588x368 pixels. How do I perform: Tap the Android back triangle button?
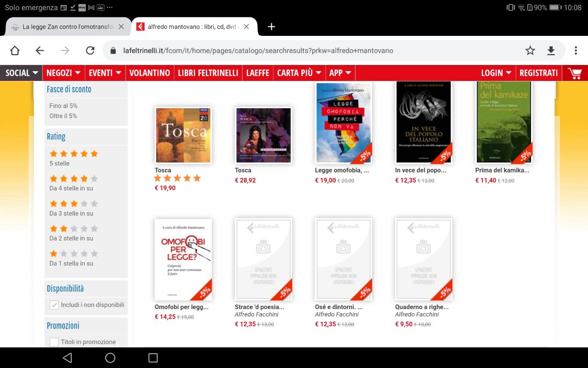(x=68, y=358)
